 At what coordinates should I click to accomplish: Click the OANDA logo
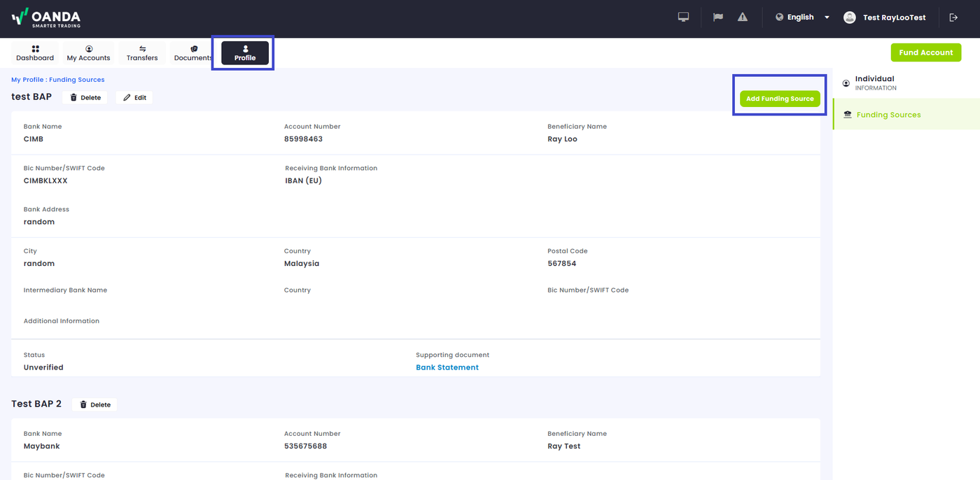point(46,17)
